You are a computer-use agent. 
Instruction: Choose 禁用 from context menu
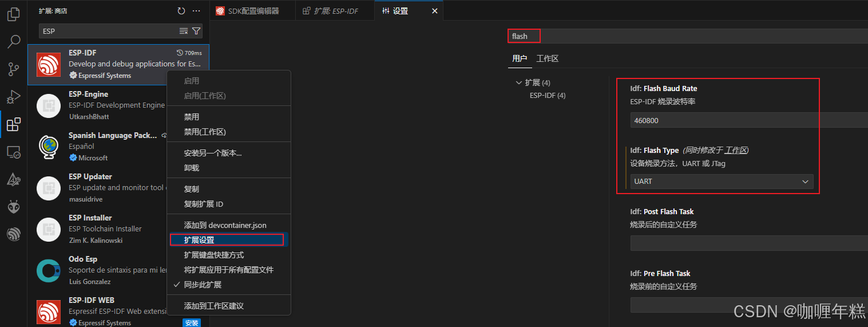click(x=229, y=117)
